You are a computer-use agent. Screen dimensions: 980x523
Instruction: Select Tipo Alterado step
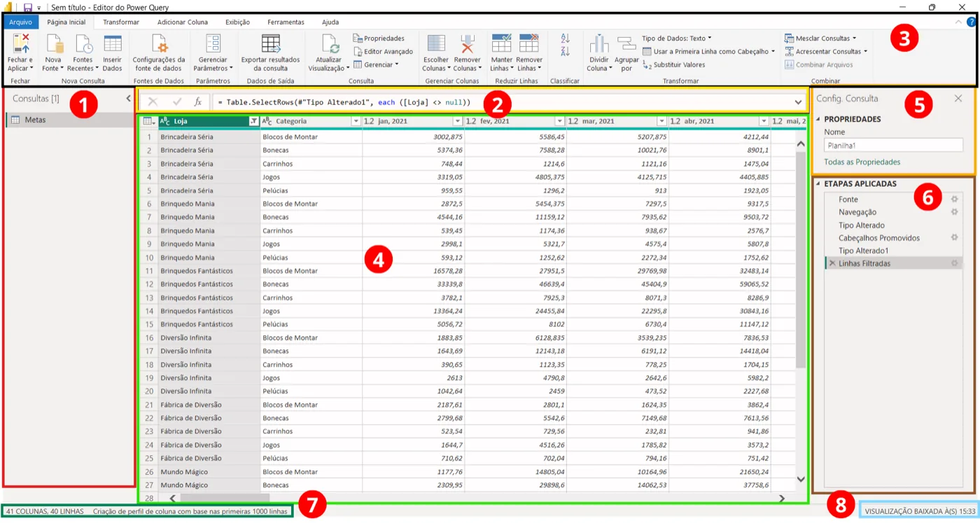[862, 225]
